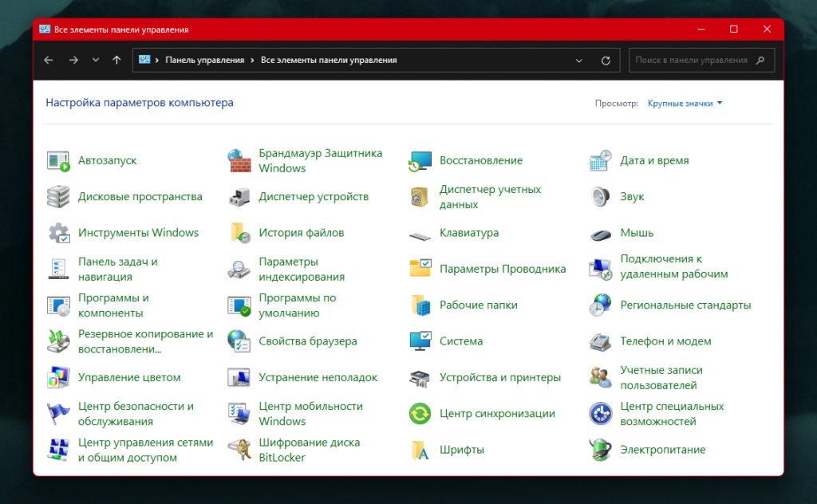The height and width of the screenshot is (504, 817).
Task: Click the Мышь mouse icon
Action: pyautogui.click(x=600, y=235)
